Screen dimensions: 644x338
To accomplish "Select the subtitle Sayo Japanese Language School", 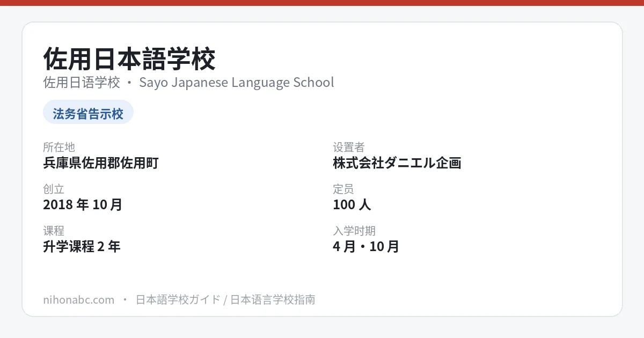I will (x=236, y=83).
